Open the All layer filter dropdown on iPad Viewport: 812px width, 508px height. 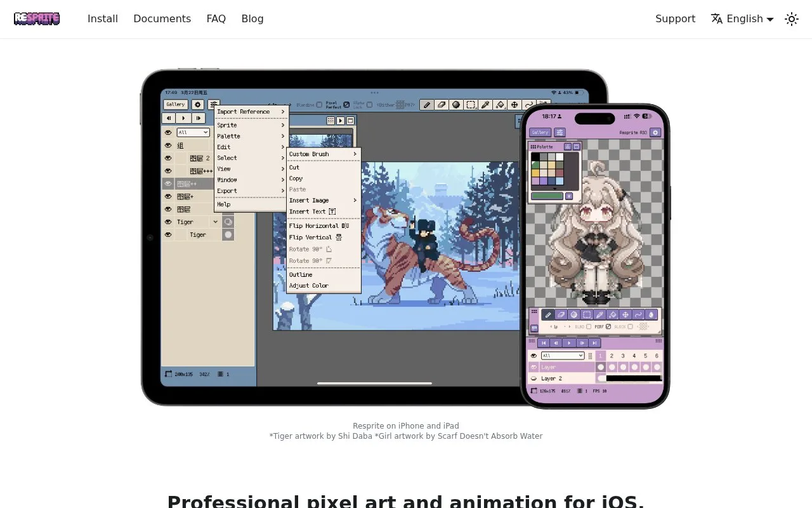193,132
